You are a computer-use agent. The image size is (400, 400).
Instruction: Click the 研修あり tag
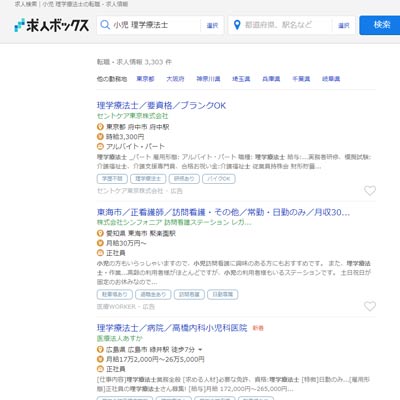[184, 179]
